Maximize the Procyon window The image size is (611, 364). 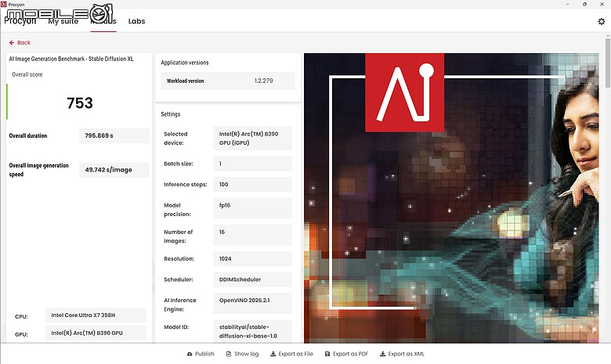584,4
